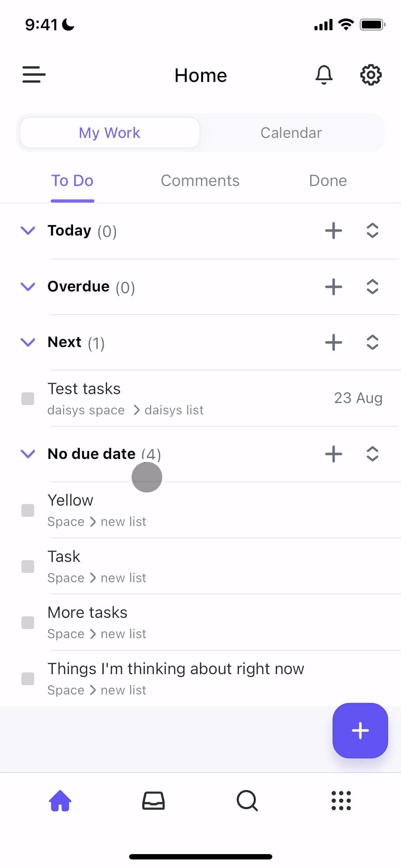
Task: Open the 'Things I'm thinking about' task
Action: click(176, 669)
